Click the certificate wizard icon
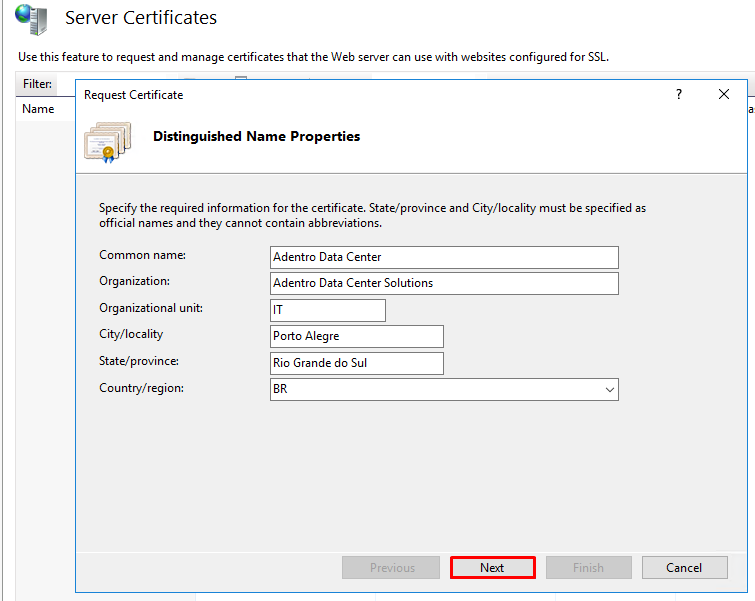This screenshot has width=755, height=601. 108,142
